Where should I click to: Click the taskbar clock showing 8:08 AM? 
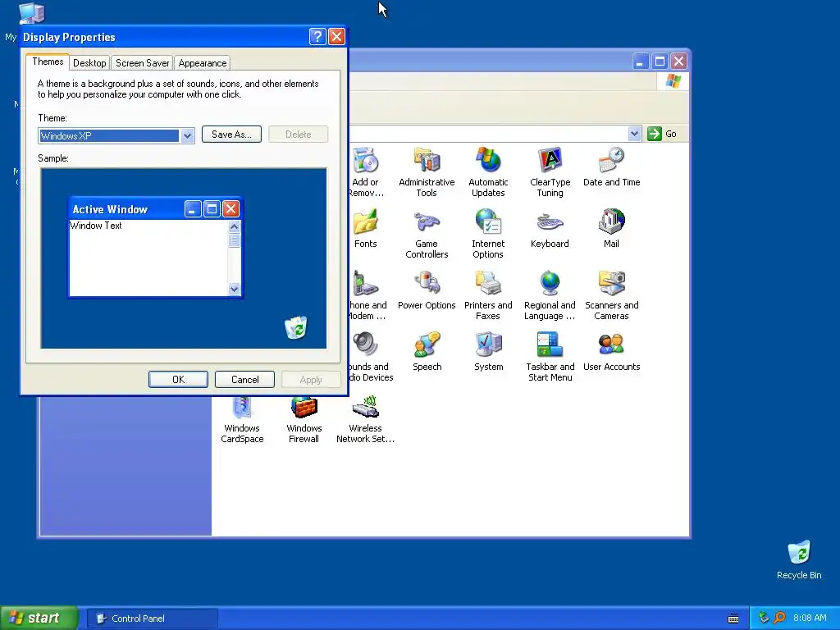click(810, 619)
